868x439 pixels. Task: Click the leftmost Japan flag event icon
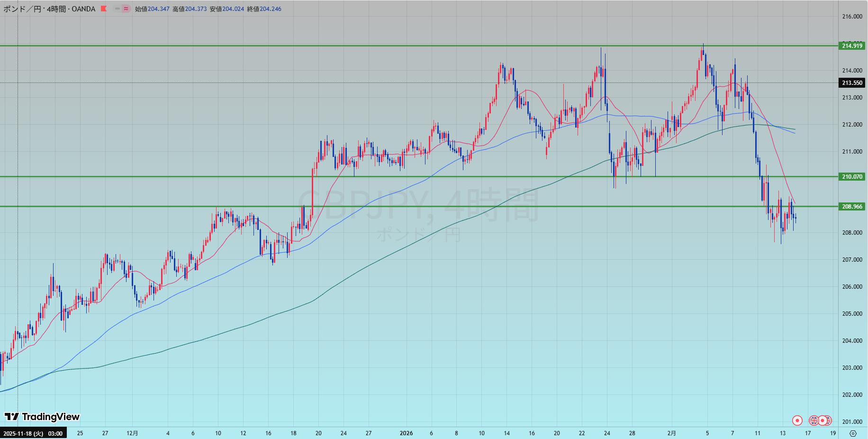point(797,421)
